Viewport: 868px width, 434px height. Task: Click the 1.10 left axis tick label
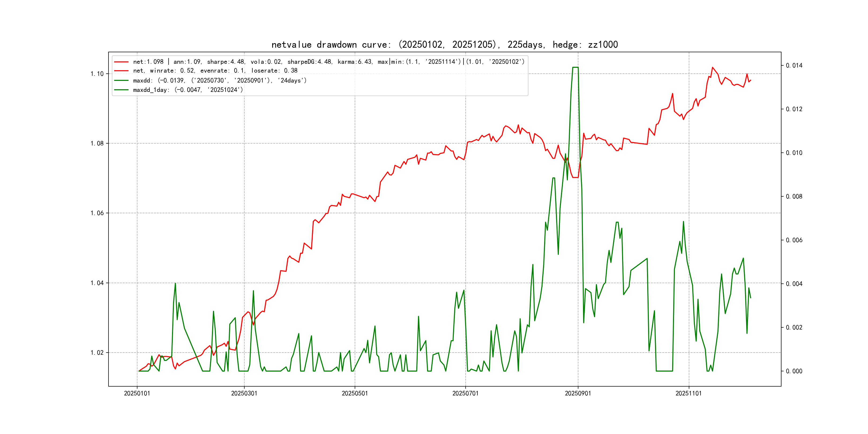[x=97, y=74]
